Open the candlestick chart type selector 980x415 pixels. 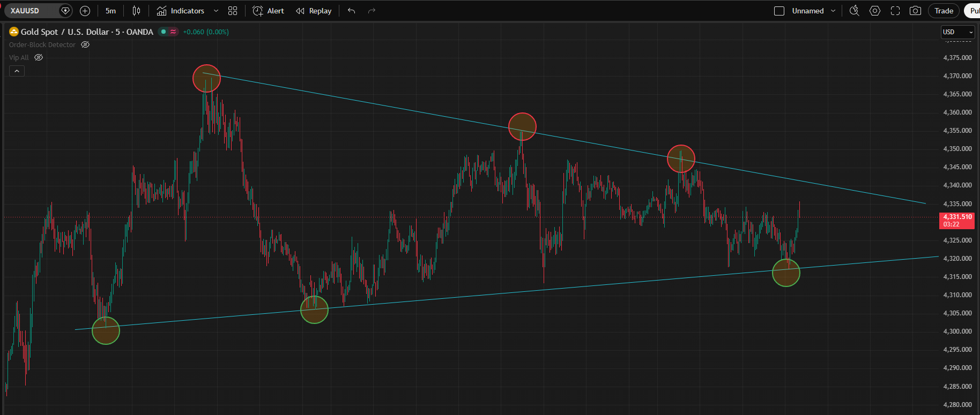point(136,11)
